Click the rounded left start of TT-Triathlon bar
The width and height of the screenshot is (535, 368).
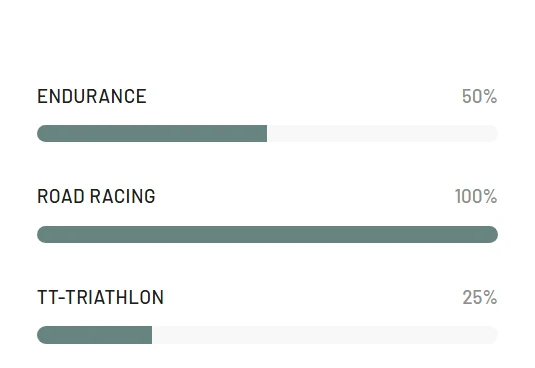(43, 335)
